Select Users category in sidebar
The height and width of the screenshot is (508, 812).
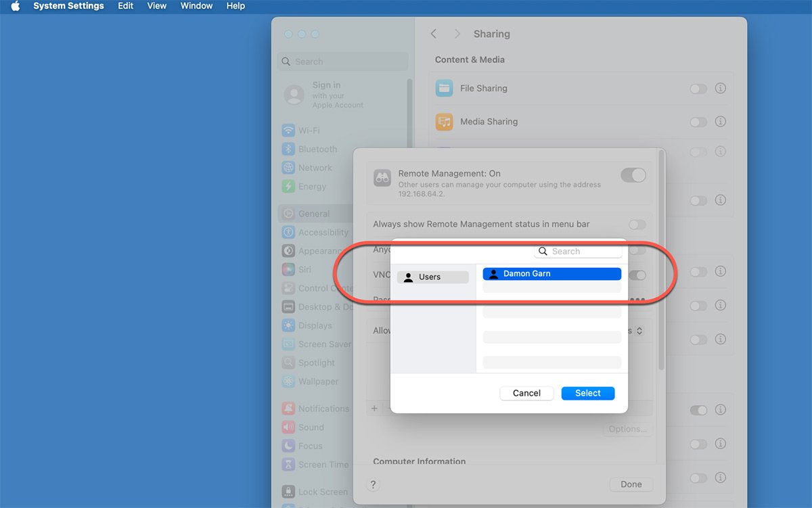pos(432,277)
